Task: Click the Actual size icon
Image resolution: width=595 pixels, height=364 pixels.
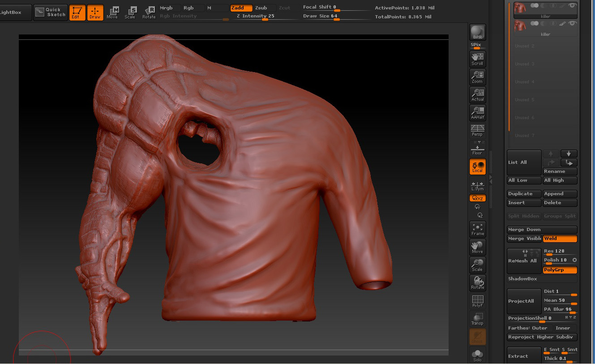Action: coord(477,94)
